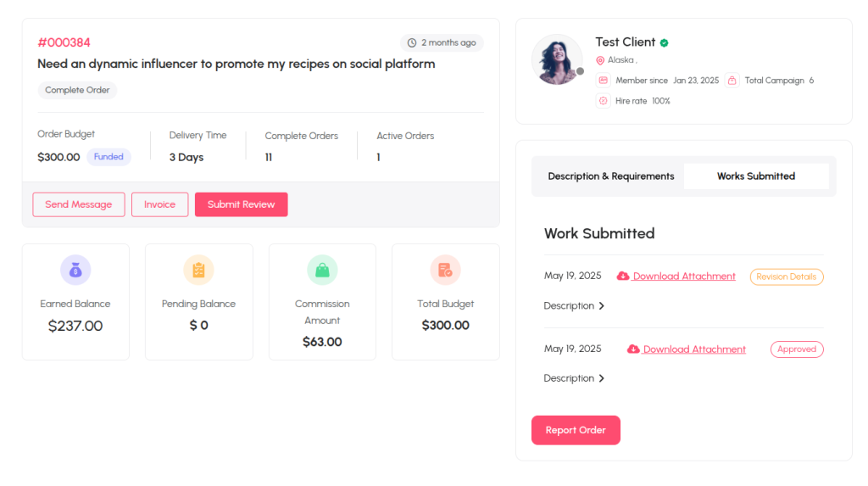Click the Test Client profile photo
868x486 pixels.
coord(557,60)
